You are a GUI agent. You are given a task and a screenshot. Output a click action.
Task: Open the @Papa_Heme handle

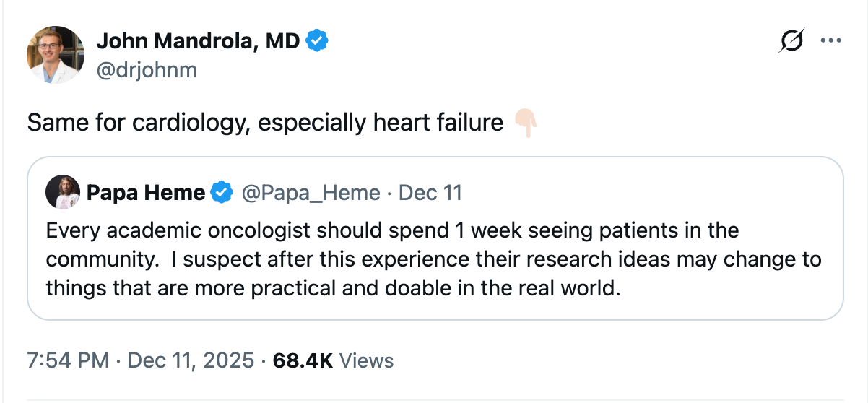(311, 193)
